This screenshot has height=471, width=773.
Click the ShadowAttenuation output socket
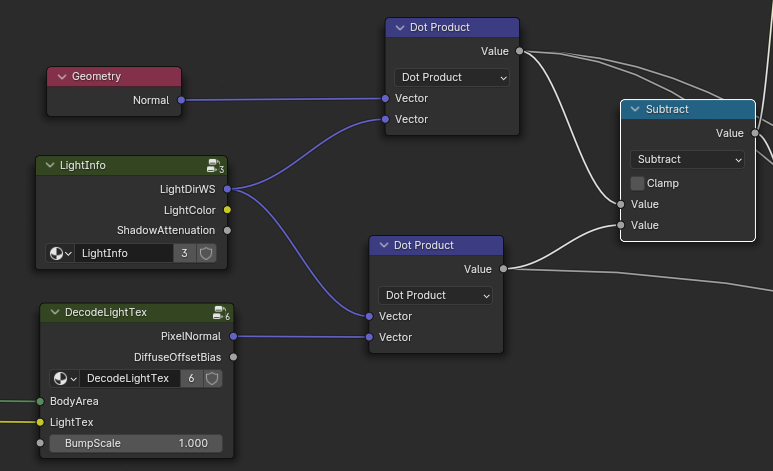pyautogui.click(x=227, y=230)
